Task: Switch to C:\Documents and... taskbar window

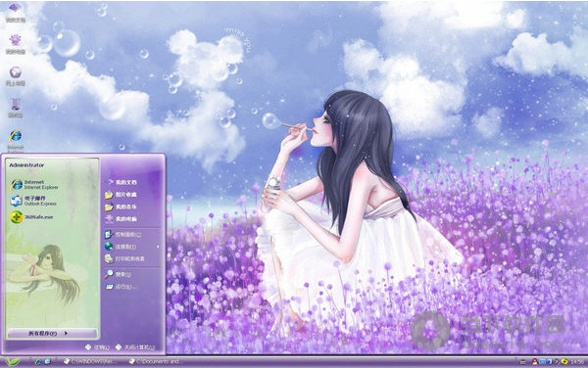Action: [155, 361]
